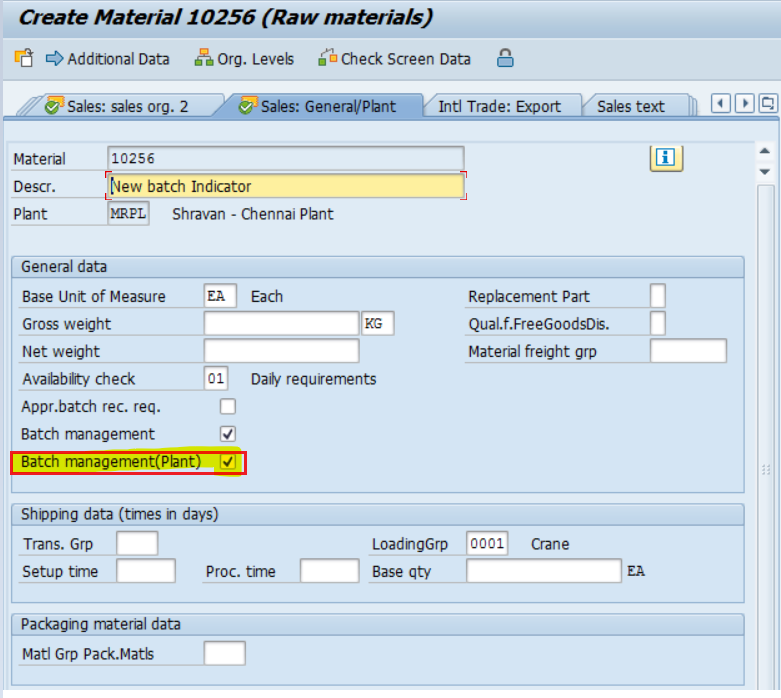This screenshot has width=781, height=698.
Task: Click the Setup time input field
Action: [145, 571]
